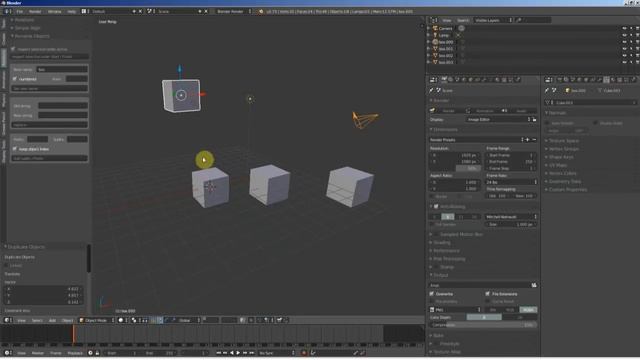Add a new scene with plus icon
Image resolution: width=640 pixels, height=360 pixels.
point(200,11)
